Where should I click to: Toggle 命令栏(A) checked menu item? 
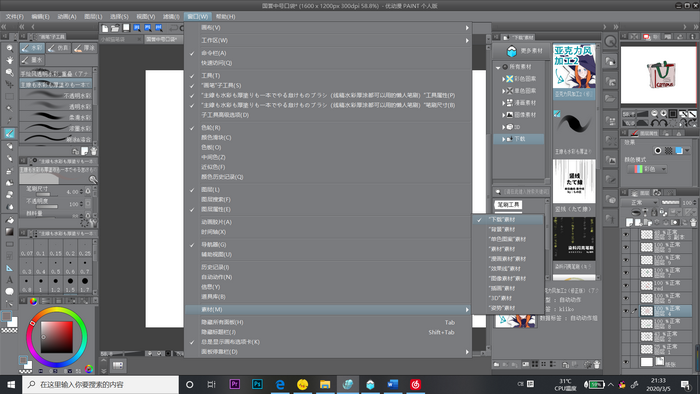(328, 53)
